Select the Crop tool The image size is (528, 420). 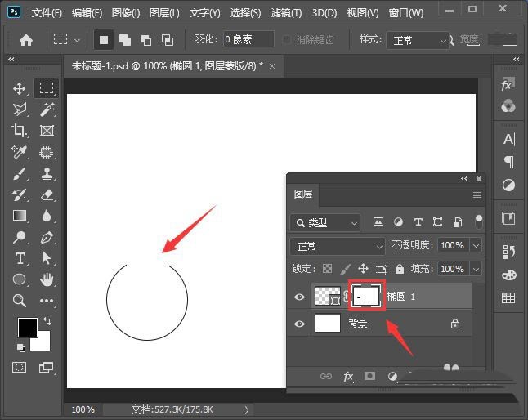[20, 131]
